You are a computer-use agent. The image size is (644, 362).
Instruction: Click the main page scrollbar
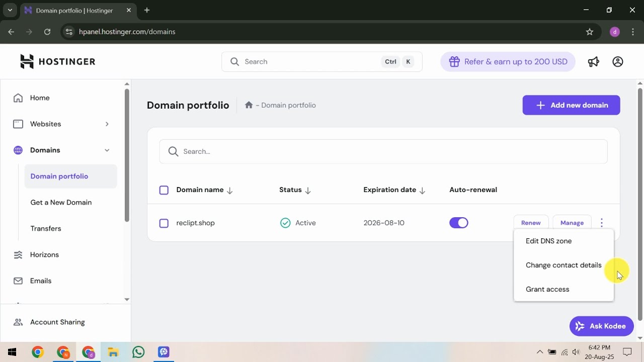[640, 204]
